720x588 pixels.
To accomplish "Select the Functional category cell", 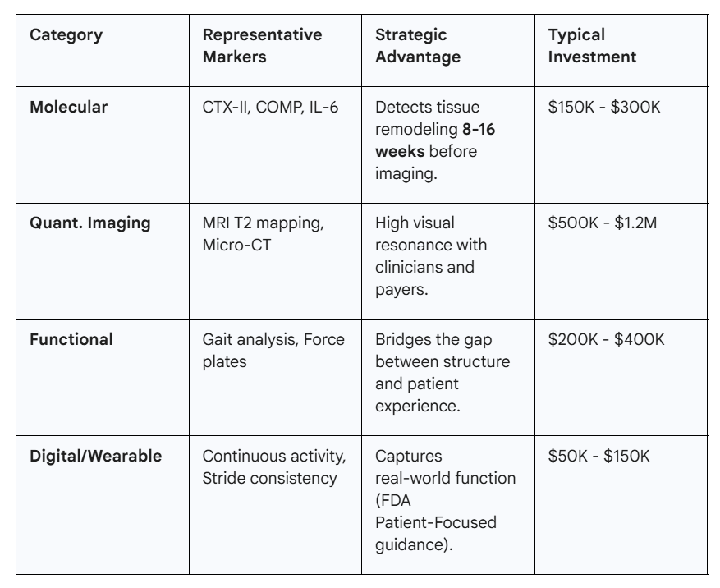I will (x=70, y=339).
